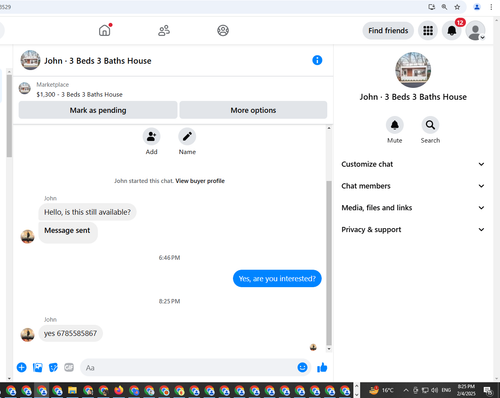Click the weather 16°C widget in taskbar
This screenshot has width=500, height=398.
381,390
